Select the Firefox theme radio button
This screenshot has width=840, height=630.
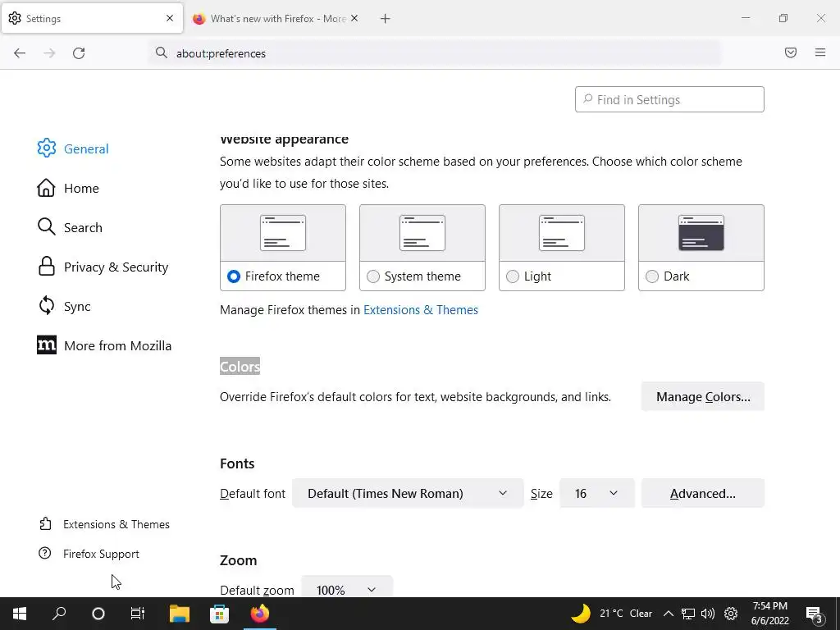pyautogui.click(x=234, y=276)
